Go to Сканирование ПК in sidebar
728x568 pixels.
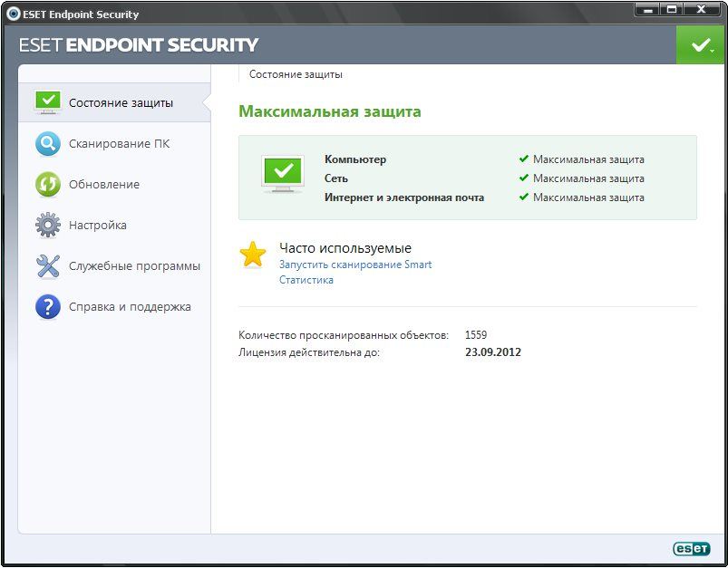pos(119,144)
